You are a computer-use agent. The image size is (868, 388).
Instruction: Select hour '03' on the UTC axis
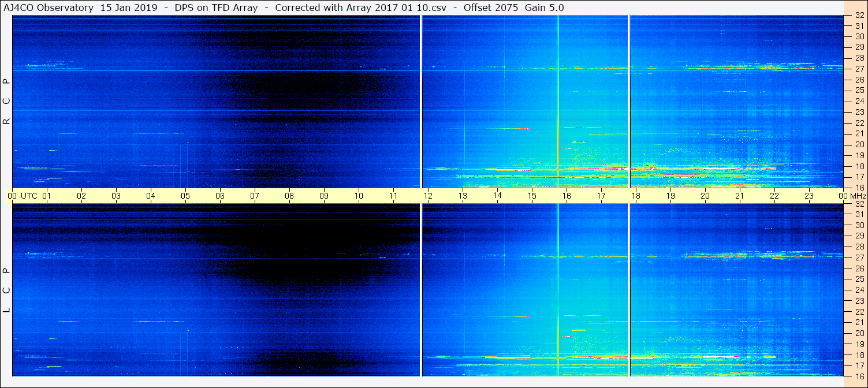tap(116, 196)
